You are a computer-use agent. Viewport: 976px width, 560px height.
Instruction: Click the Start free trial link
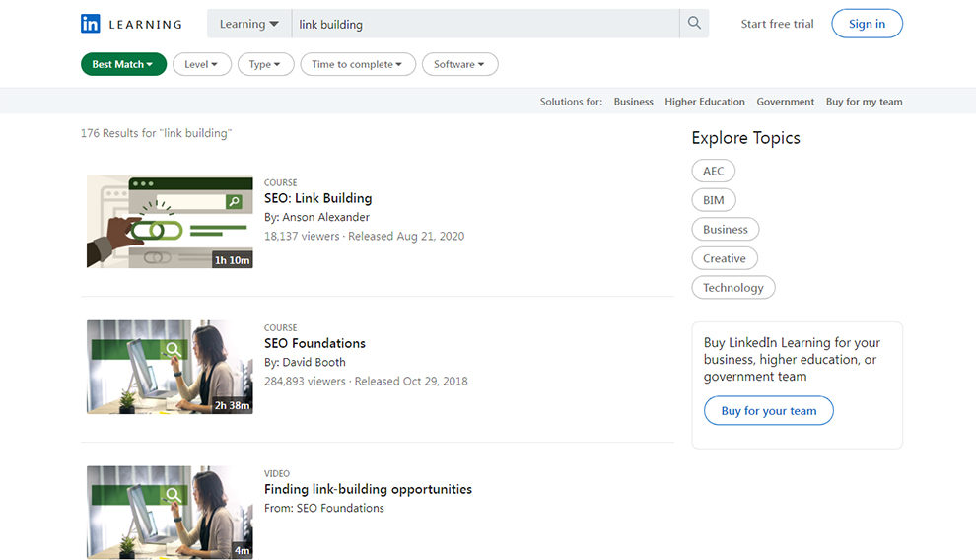(777, 24)
